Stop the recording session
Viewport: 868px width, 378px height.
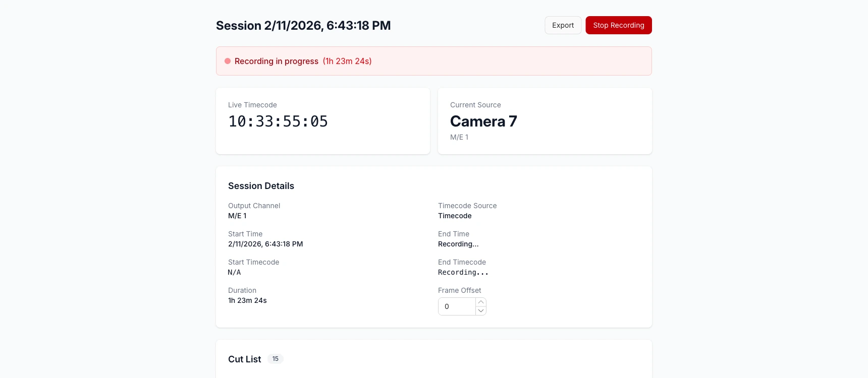click(x=618, y=25)
